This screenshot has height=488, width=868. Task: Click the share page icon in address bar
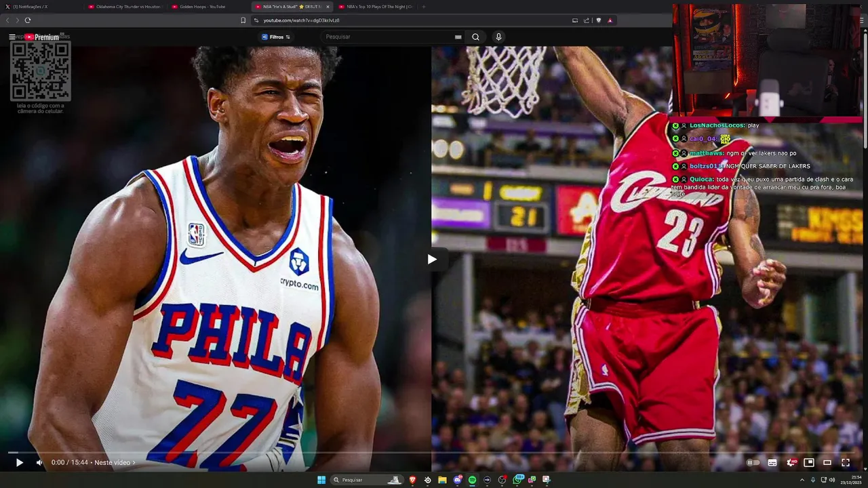[587, 20]
